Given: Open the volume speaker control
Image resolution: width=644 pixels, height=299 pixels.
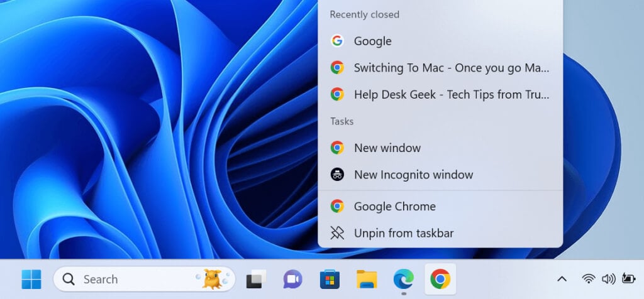Looking at the screenshot, I should pyautogui.click(x=608, y=280).
